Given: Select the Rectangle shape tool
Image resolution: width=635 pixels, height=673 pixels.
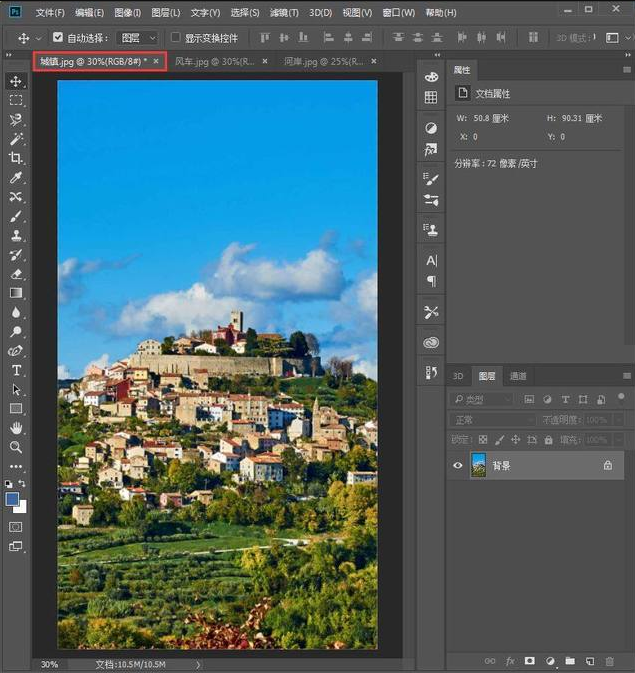Looking at the screenshot, I should 16,409.
